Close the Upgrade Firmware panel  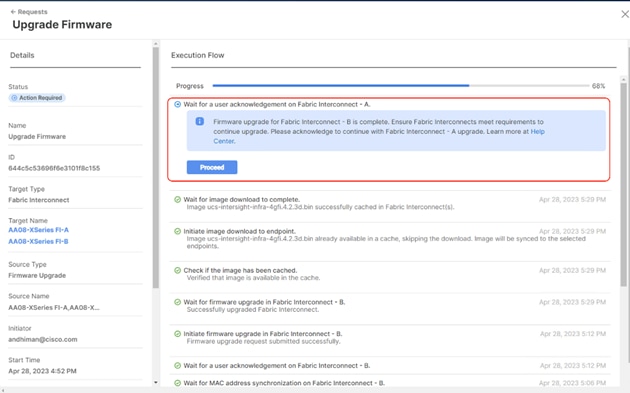[x=625, y=14]
